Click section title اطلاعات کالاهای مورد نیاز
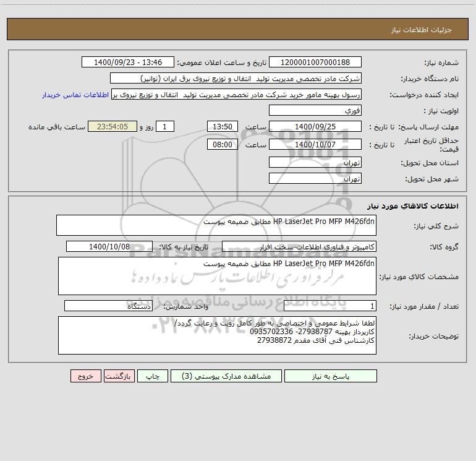This screenshot has width=476, height=461. point(413,206)
